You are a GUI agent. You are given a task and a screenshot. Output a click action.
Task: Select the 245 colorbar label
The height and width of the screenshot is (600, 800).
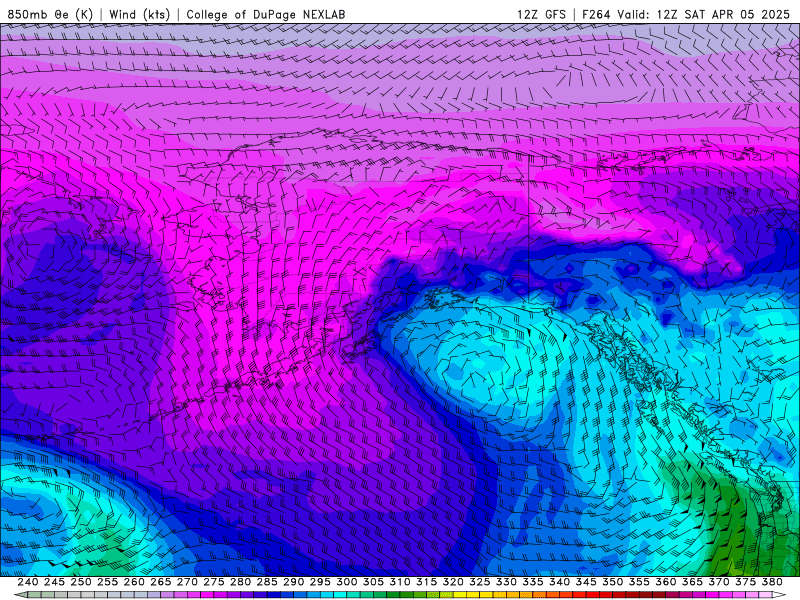[54, 582]
